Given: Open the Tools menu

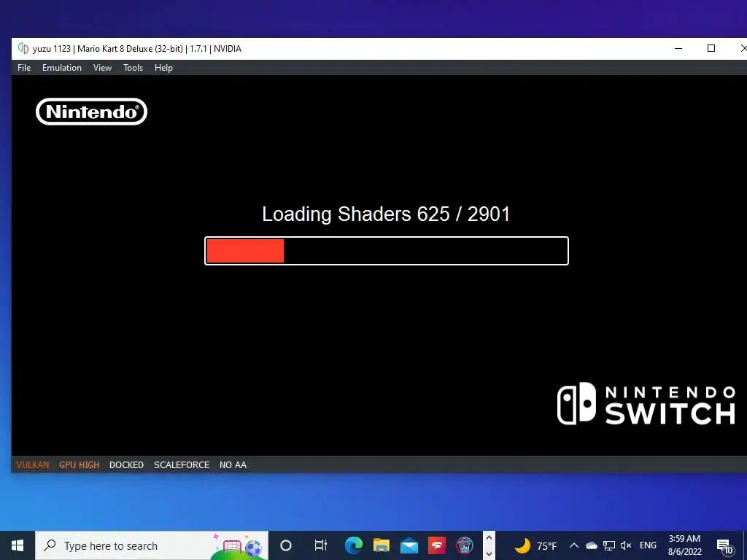Looking at the screenshot, I should click(133, 68).
